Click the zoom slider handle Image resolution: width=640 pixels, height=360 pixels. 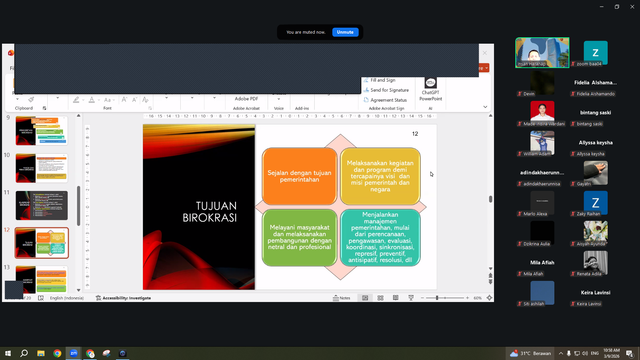(x=437, y=298)
